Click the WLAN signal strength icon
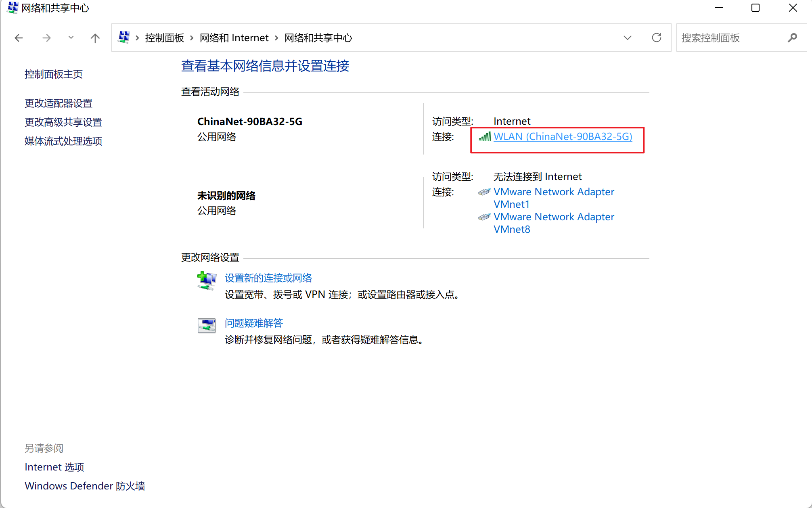Image resolution: width=812 pixels, height=508 pixels. (484, 137)
